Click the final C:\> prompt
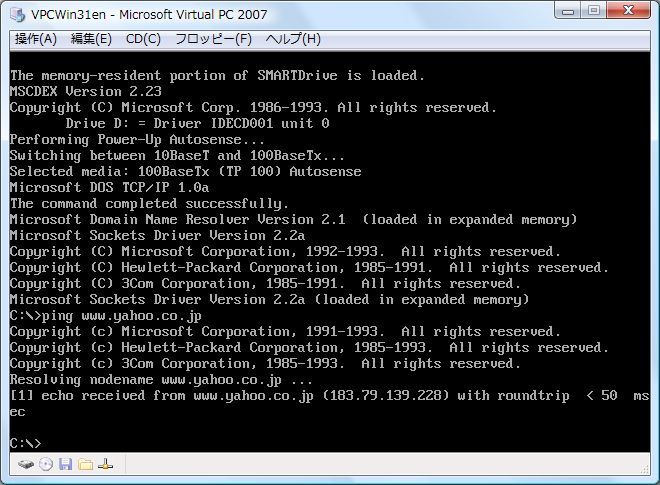The image size is (660, 485). point(25,443)
